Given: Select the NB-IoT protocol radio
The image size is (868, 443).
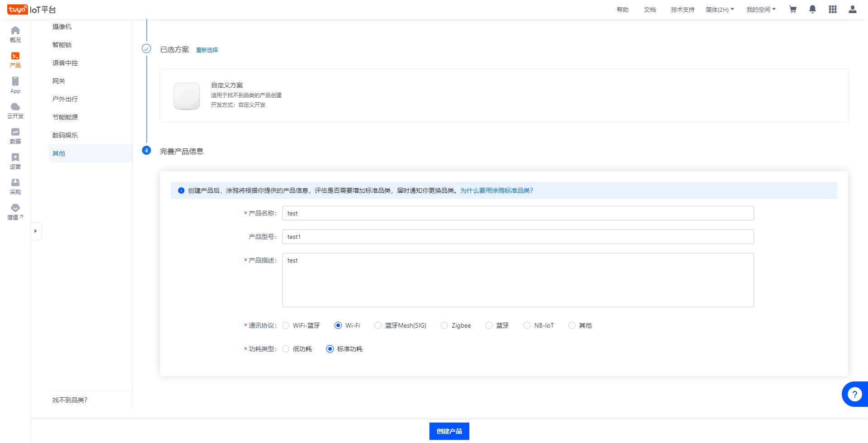Looking at the screenshot, I should click(527, 325).
